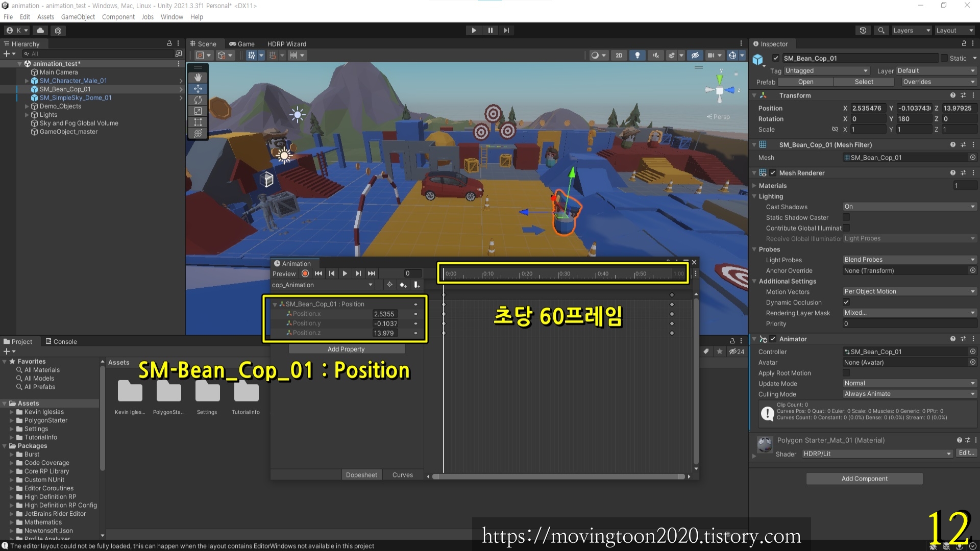
Task: Open Light Probes Blend Probes dropdown
Action: pos(910,260)
